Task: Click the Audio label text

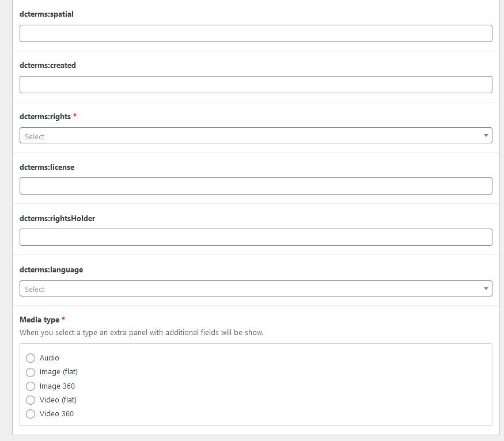Action: pos(49,358)
